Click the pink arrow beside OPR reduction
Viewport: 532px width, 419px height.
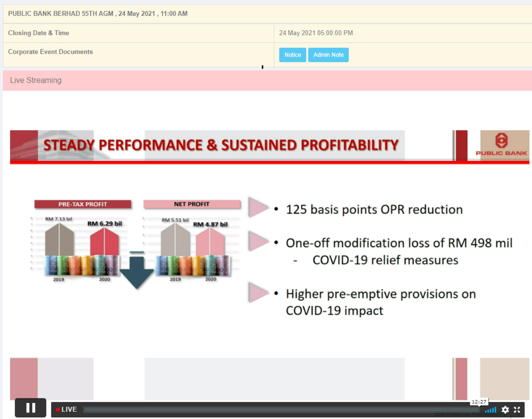(x=258, y=207)
